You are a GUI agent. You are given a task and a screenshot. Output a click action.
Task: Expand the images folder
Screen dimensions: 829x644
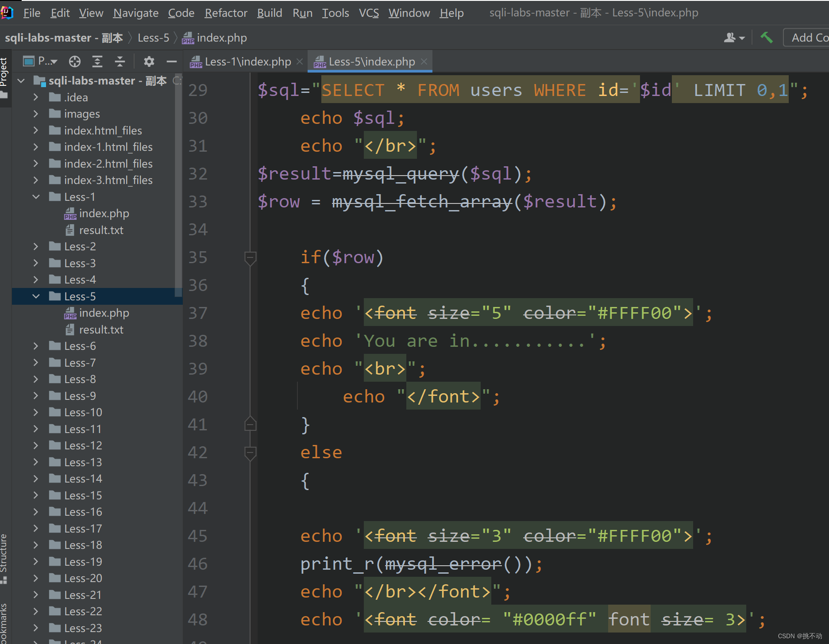(36, 114)
